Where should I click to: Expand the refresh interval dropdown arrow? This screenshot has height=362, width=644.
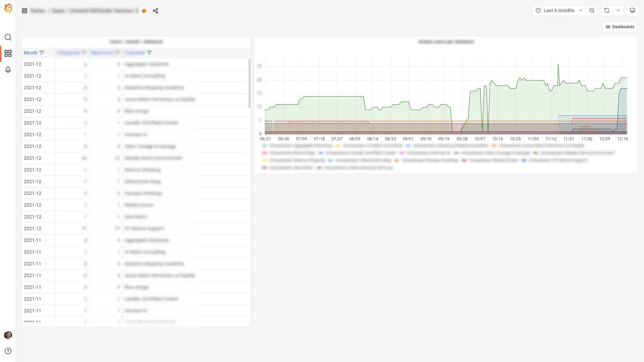(618, 10)
